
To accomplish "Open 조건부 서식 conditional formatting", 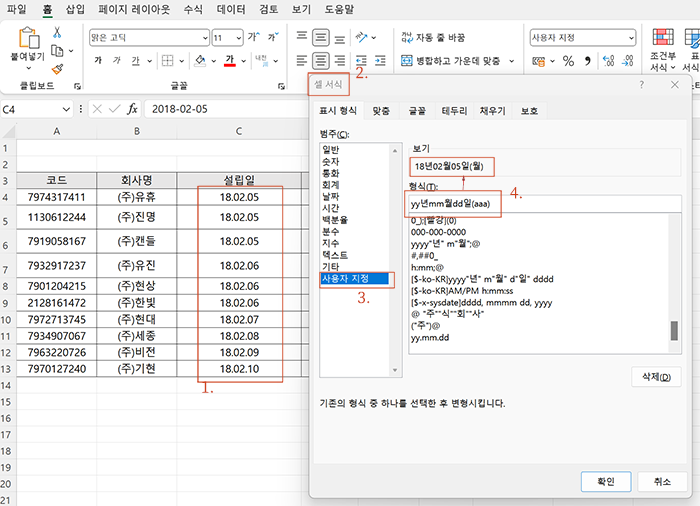I will point(663,49).
